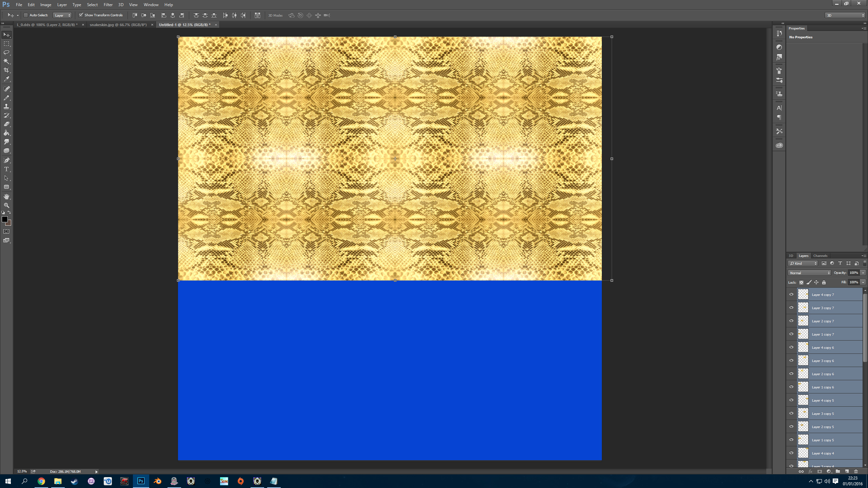Open Chrome from the Windows taskbar
This screenshot has height=488, width=868.
point(41,481)
